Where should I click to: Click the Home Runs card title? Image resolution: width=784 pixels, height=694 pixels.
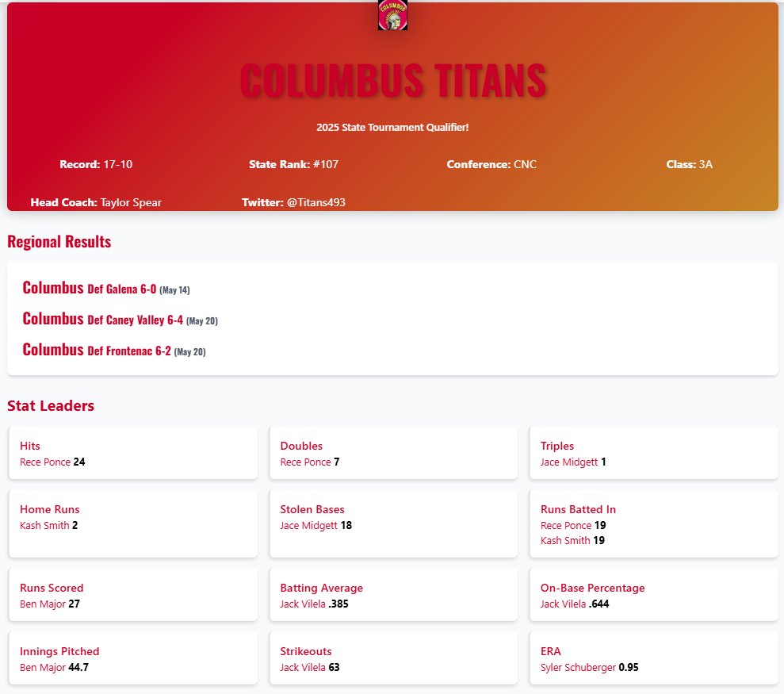49,509
